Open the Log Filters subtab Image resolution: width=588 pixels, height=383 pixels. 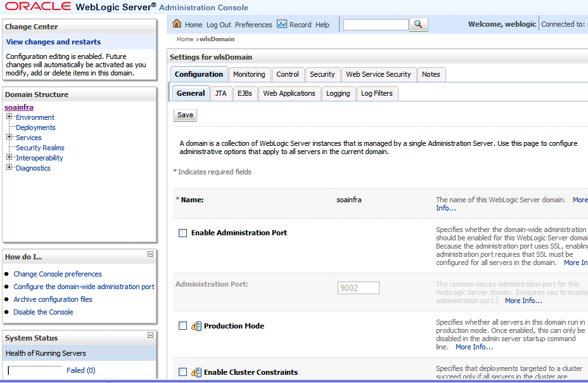coord(376,93)
